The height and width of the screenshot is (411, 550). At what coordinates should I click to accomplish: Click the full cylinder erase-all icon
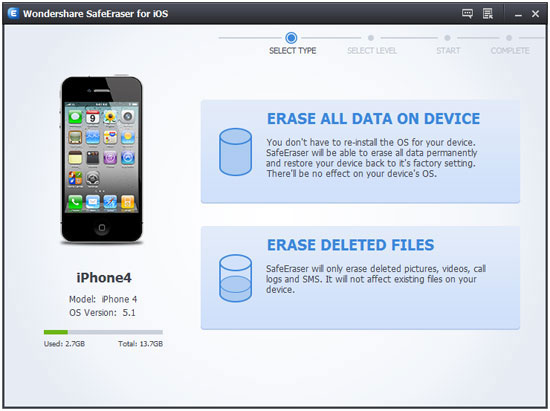click(x=235, y=152)
